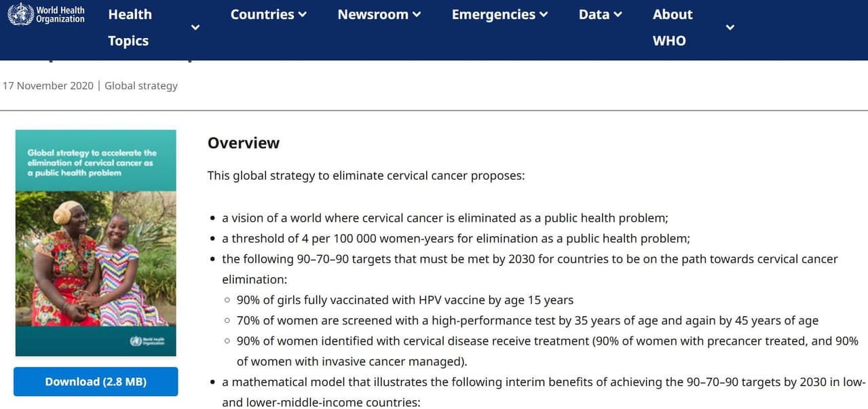Open the About WHO menu
Image resolution: width=868 pixels, height=409 pixels.
[x=672, y=27]
